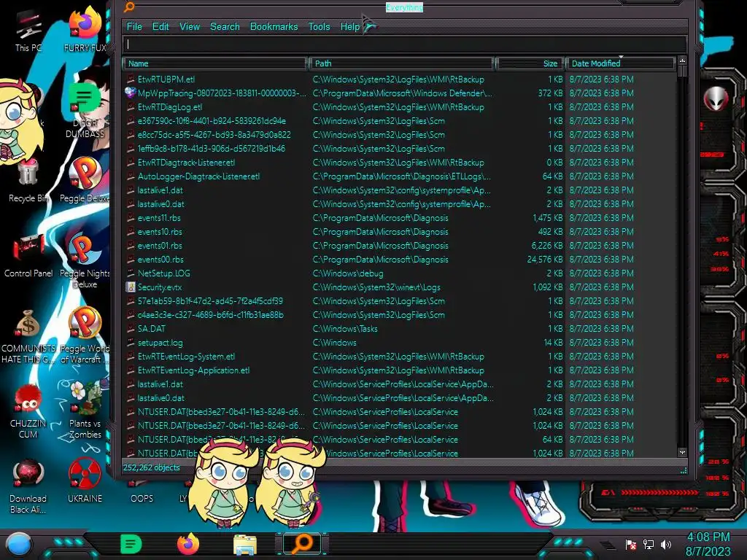The image size is (747, 560).
Task: Open FURRY FUX Firefox desktop shortcut
Action: pos(85,29)
